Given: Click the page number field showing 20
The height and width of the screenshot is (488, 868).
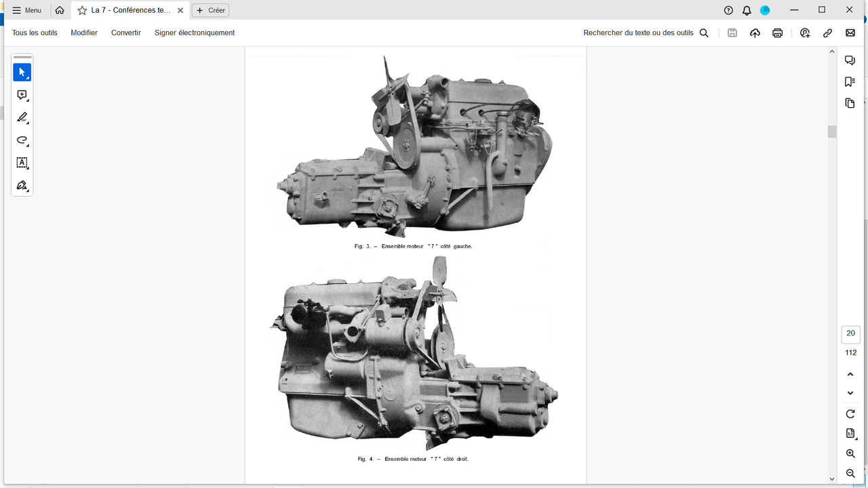Looking at the screenshot, I should [850, 333].
